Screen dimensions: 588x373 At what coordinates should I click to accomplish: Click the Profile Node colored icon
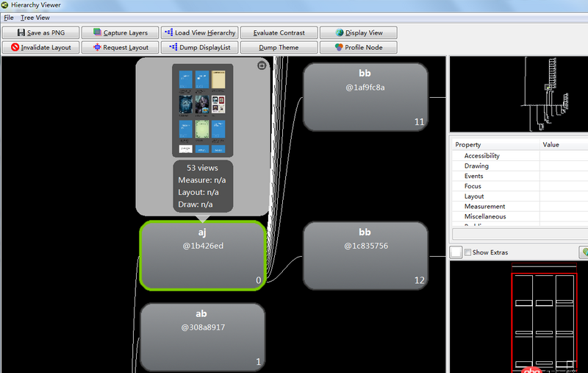(x=339, y=47)
